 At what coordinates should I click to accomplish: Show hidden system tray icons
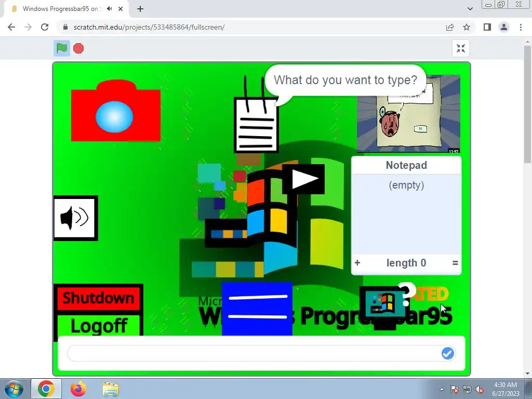442,389
